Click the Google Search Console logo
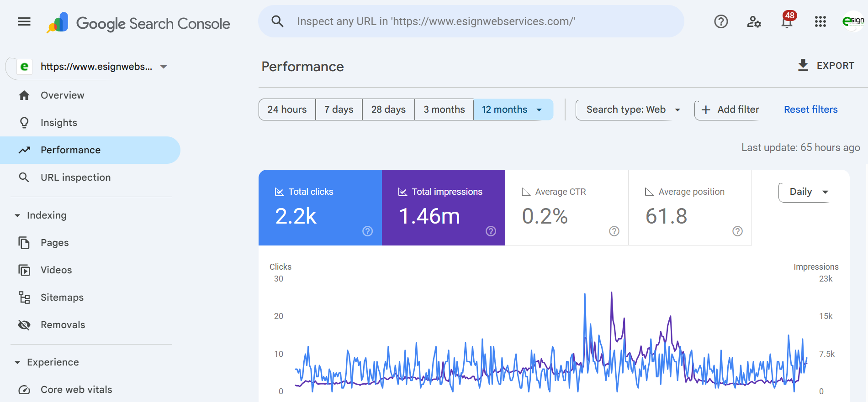This screenshot has height=402, width=868. (138, 23)
